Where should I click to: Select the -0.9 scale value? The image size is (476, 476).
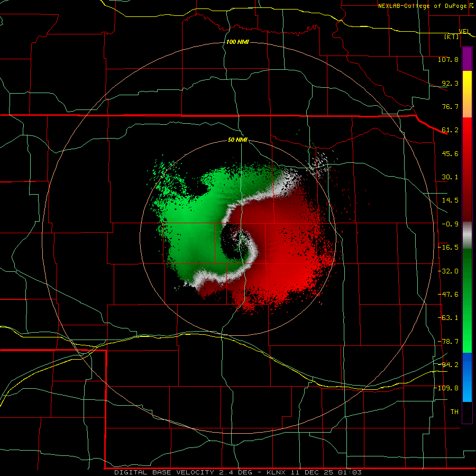[450, 224]
